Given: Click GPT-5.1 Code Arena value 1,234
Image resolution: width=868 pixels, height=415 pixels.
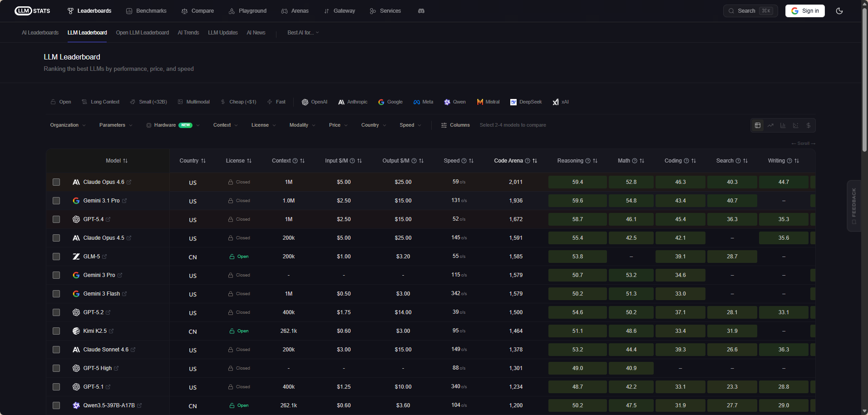Looking at the screenshot, I should [x=516, y=387].
